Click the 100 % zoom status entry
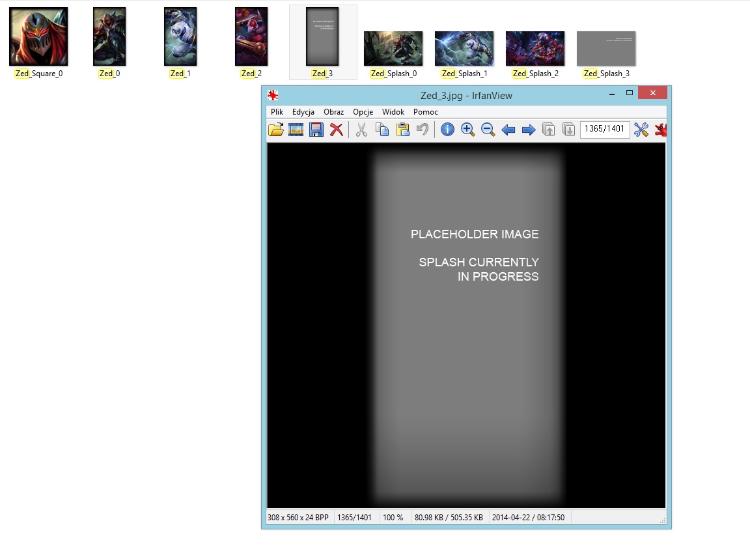The image size is (750, 560). [x=393, y=518]
